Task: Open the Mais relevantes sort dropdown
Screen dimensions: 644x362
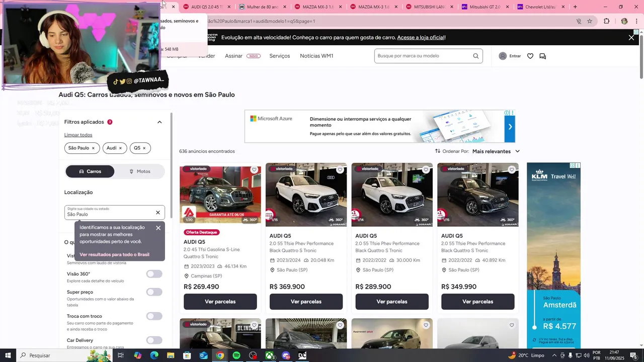Action: click(x=496, y=151)
